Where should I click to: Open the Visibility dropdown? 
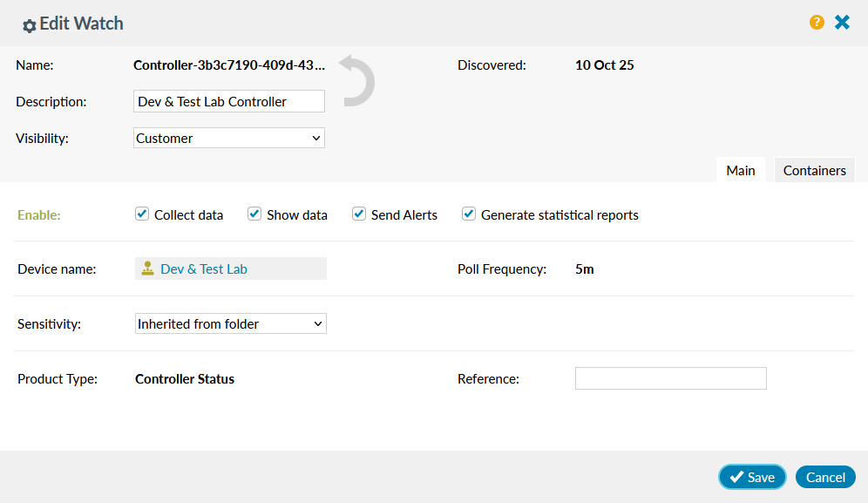[229, 138]
